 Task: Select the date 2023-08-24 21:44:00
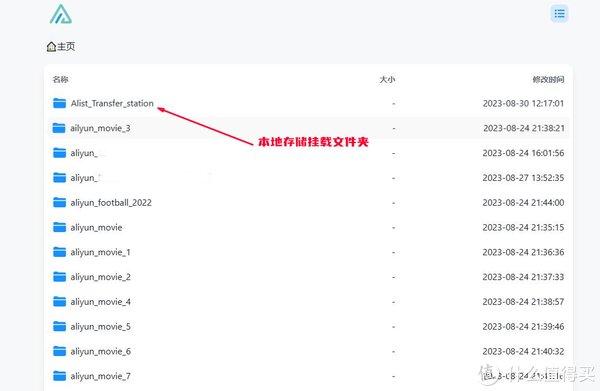523,202
